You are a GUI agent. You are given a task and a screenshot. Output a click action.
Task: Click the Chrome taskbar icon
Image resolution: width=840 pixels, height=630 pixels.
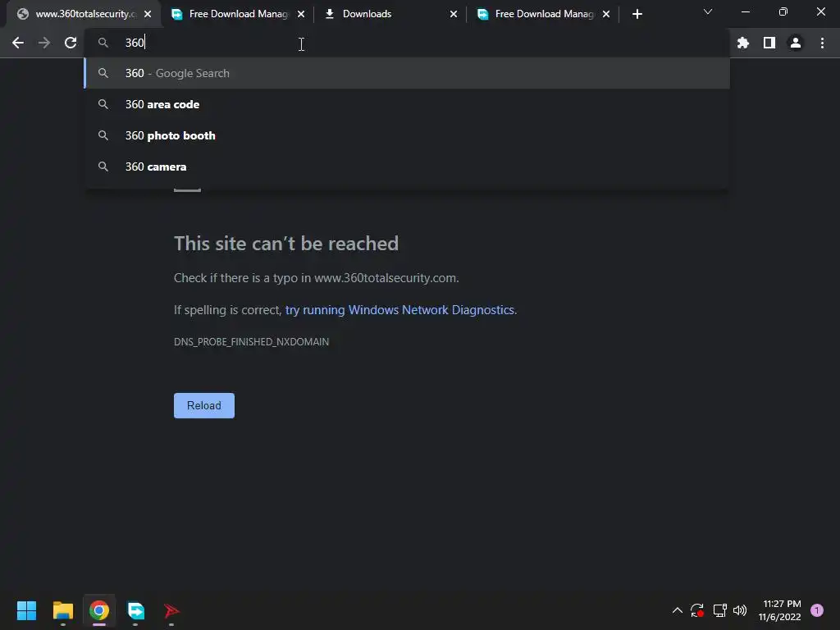tap(99, 610)
